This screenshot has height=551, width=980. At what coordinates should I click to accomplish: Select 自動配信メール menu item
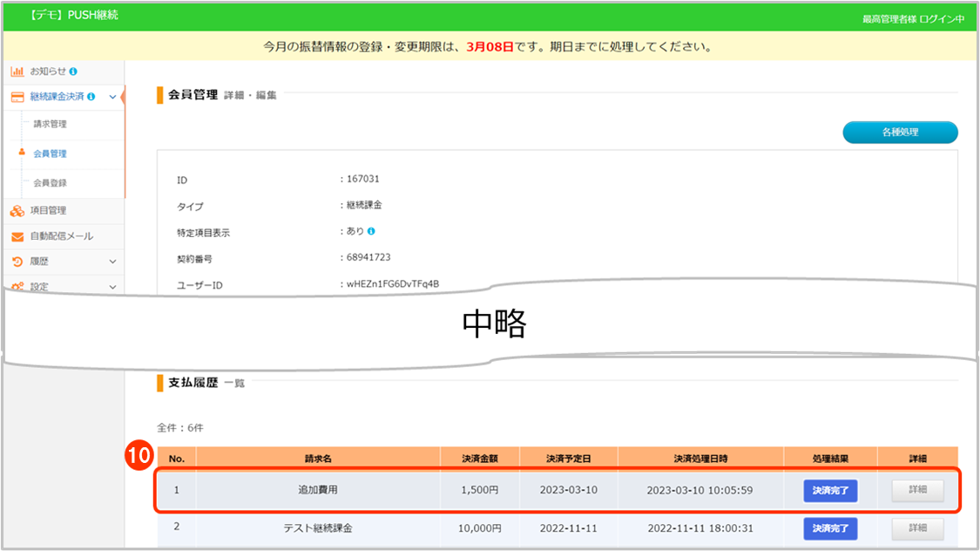(x=61, y=236)
